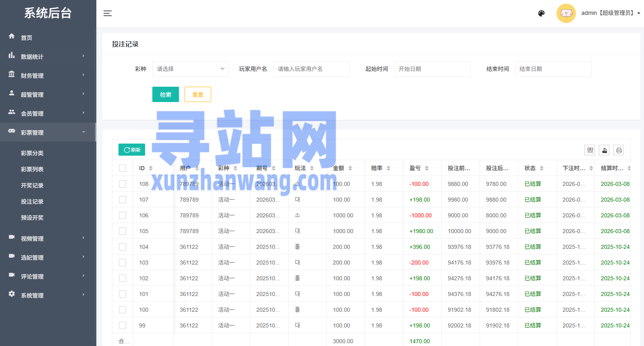Screen dimensions: 644x346
Task: Click the print table icon
Action: click(x=619, y=150)
